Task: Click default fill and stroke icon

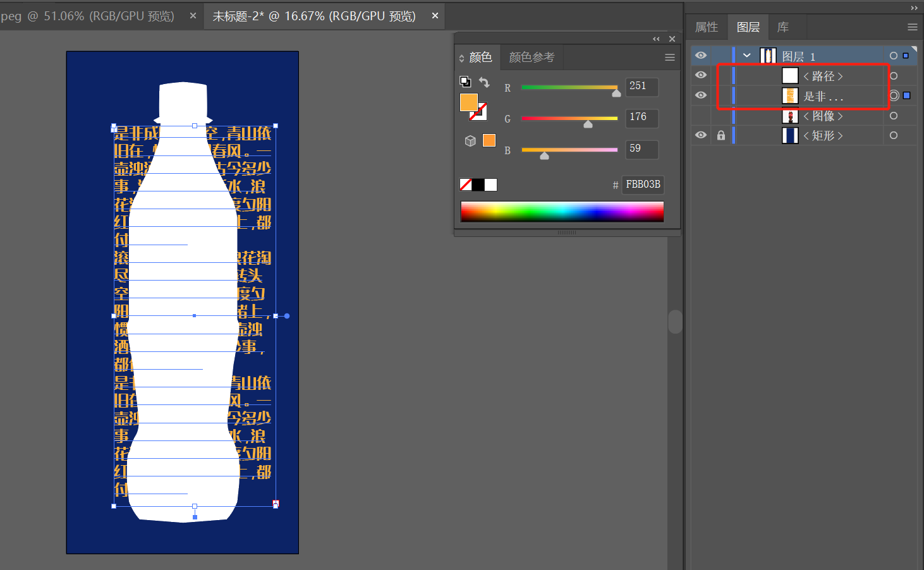Action: pos(465,81)
